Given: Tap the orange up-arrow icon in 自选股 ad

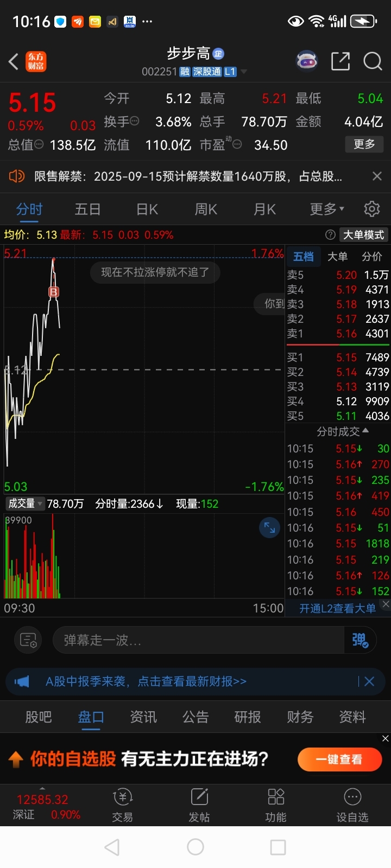Looking at the screenshot, I should pyautogui.click(x=16, y=759).
